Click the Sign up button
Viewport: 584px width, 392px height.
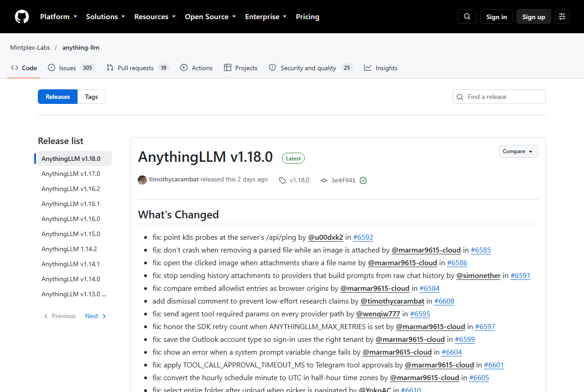(x=534, y=16)
